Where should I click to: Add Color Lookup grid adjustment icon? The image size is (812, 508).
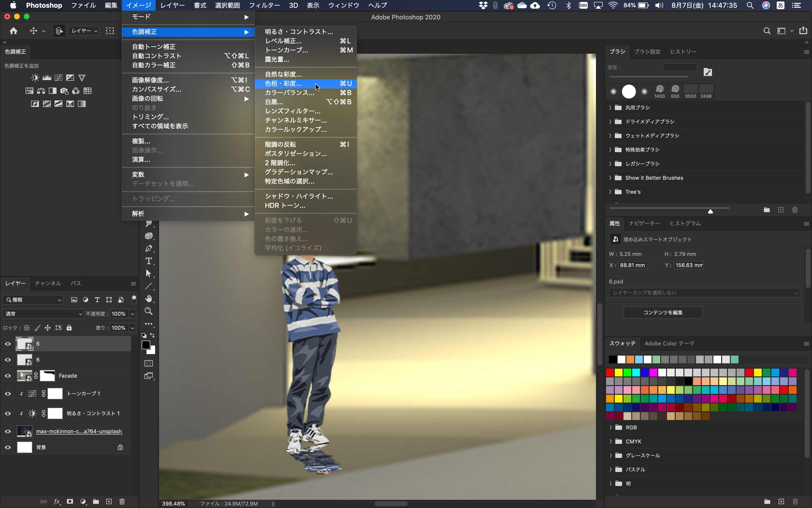coord(87,91)
